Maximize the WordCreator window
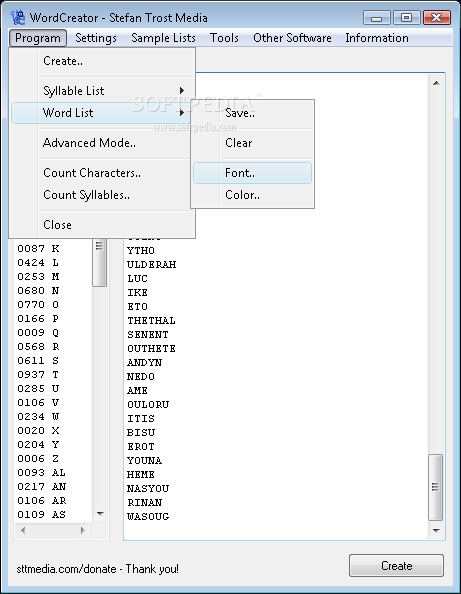Viewport: 461px width, 594px height. click(x=406, y=18)
